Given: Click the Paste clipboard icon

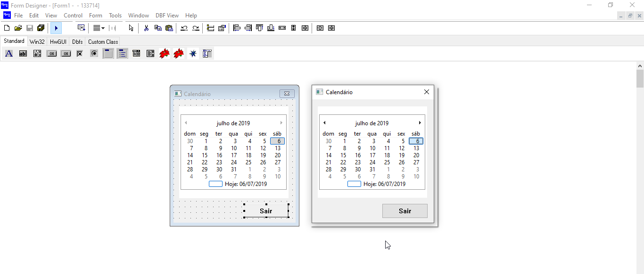Looking at the screenshot, I should [x=169, y=28].
